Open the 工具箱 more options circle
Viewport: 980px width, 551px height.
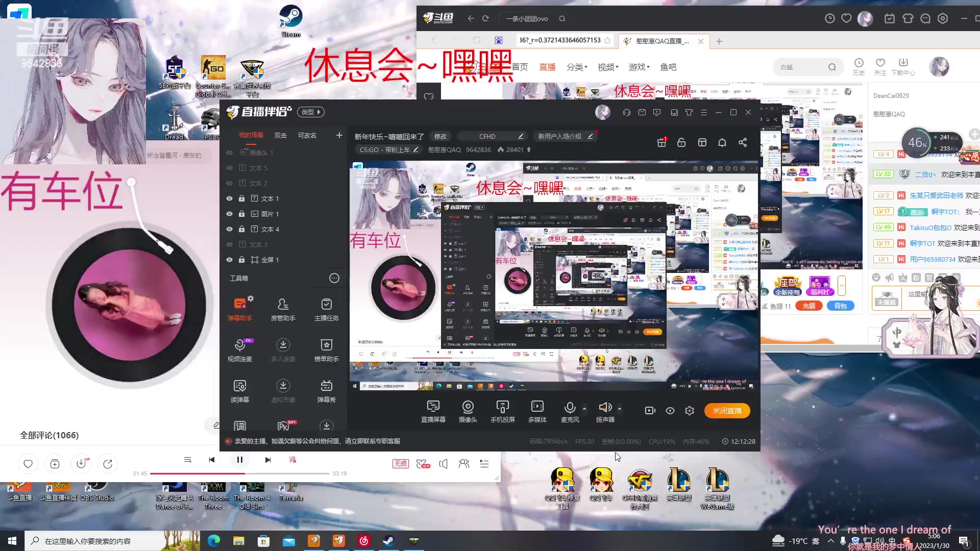[x=334, y=278]
